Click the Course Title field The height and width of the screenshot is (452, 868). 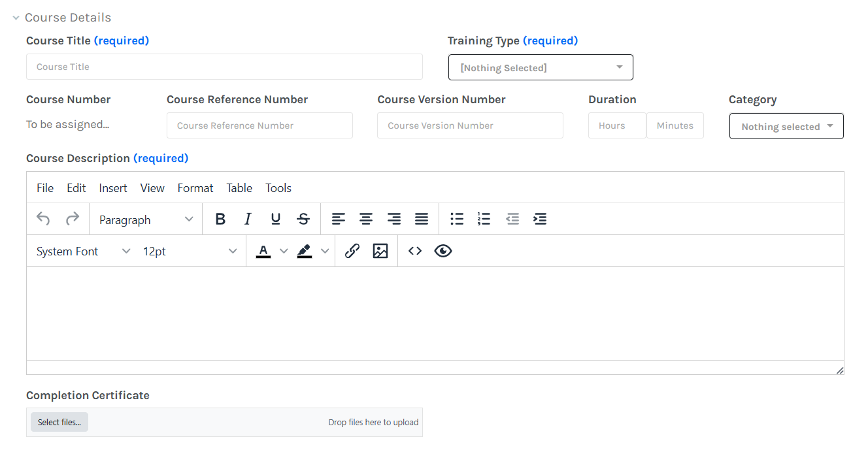pos(224,67)
